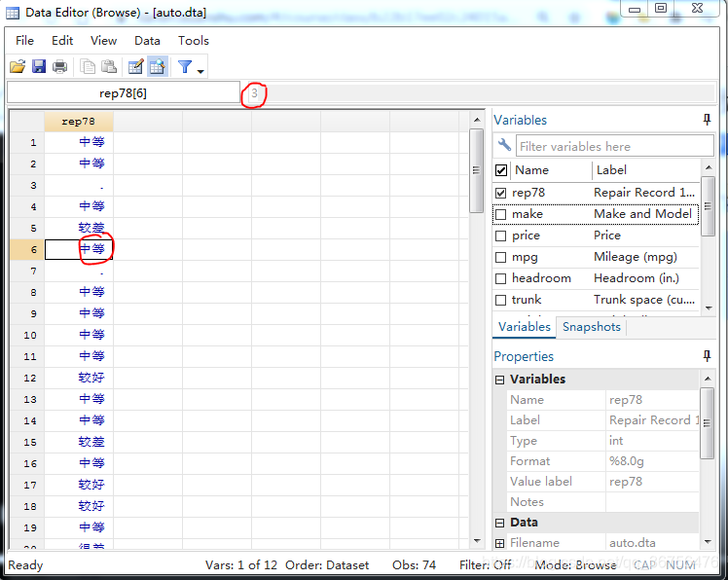This screenshot has width=728, height=580.
Task: Open the View menu
Action: (x=103, y=41)
